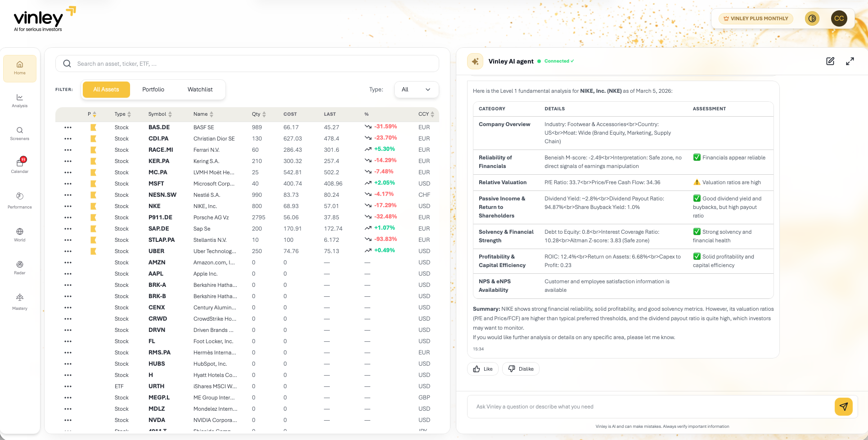Click the AMZN symbol
The height and width of the screenshot is (440, 868).
pos(157,263)
